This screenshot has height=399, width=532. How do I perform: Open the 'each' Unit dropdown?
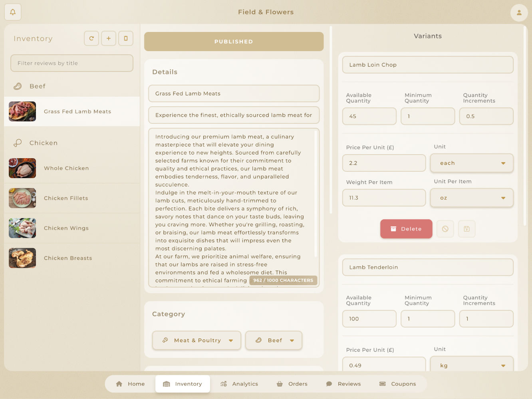(472, 163)
